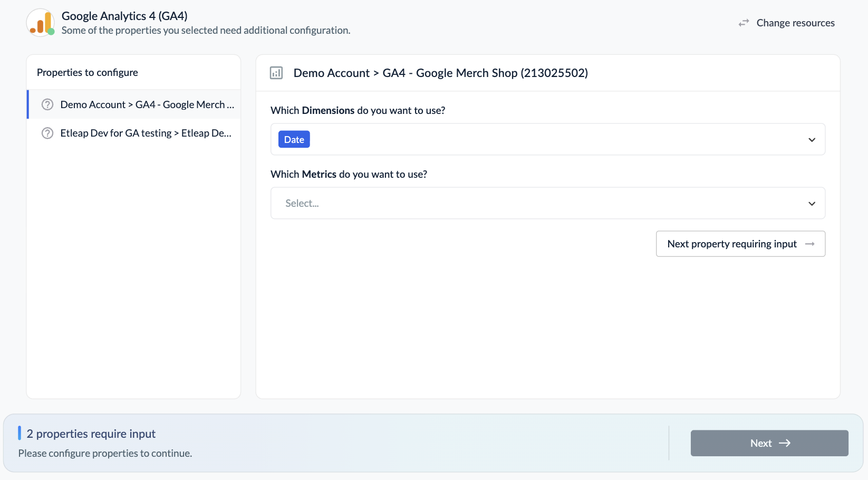Viewport: 868px width, 480px height.
Task: Click the swap arrows icon beside Change resources
Action: tap(744, 23)
